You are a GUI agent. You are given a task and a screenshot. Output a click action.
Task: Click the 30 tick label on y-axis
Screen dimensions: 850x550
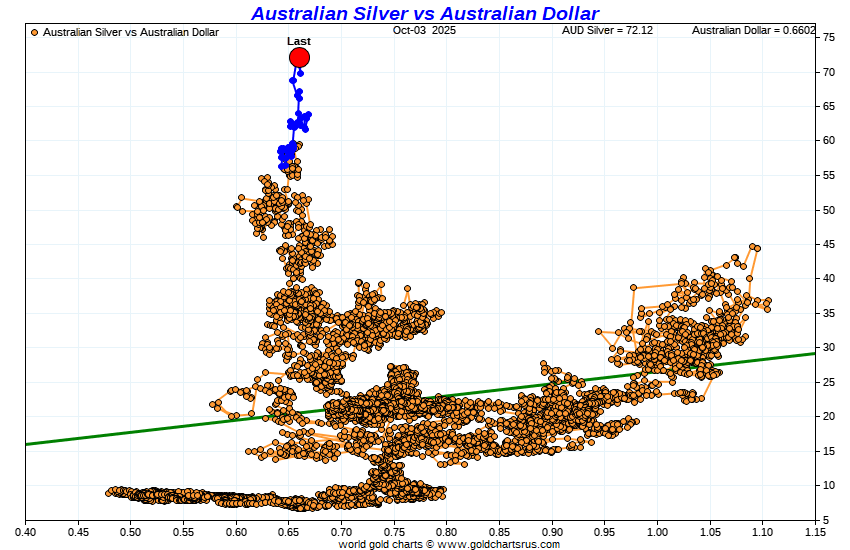tap(829, 348)
